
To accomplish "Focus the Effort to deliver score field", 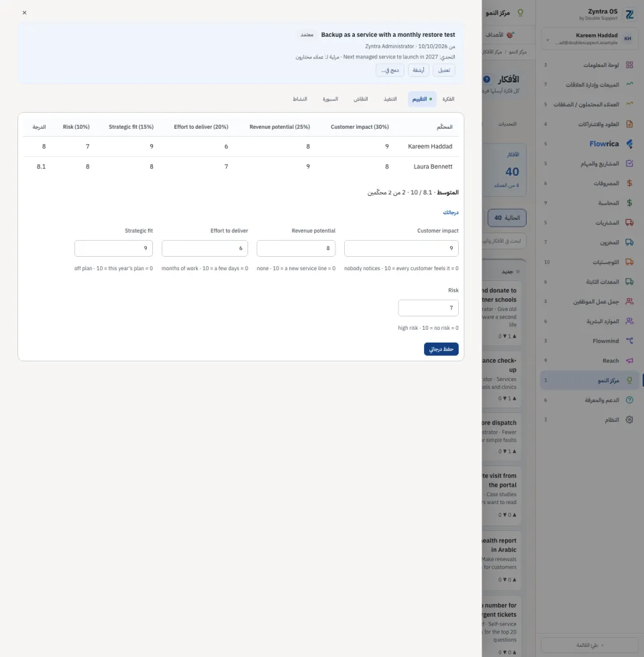I will click(x=205, y=249).
